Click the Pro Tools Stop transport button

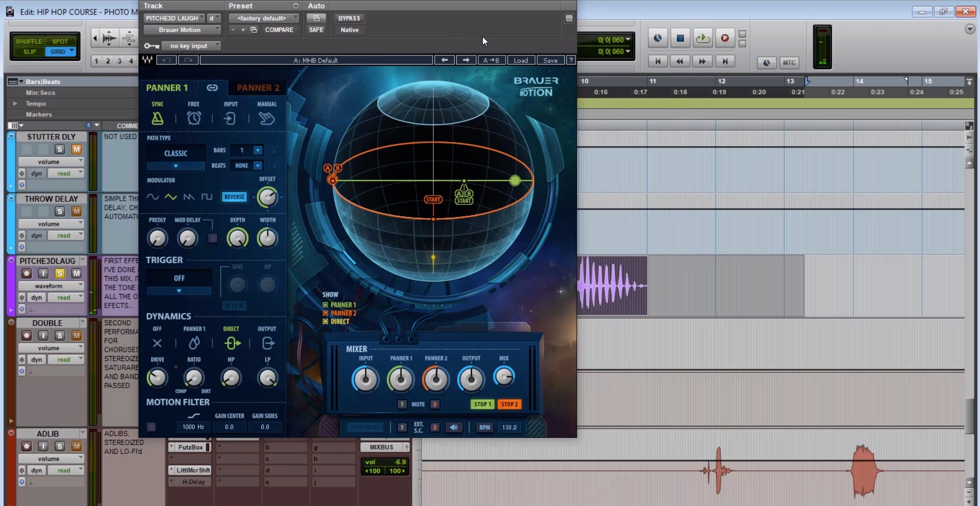click(680, 38)
